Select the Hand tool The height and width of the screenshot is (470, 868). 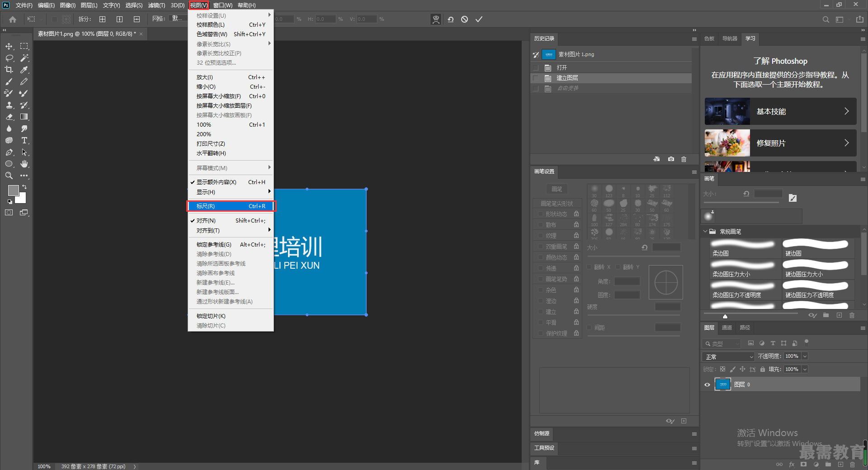(x=24, y=164)
